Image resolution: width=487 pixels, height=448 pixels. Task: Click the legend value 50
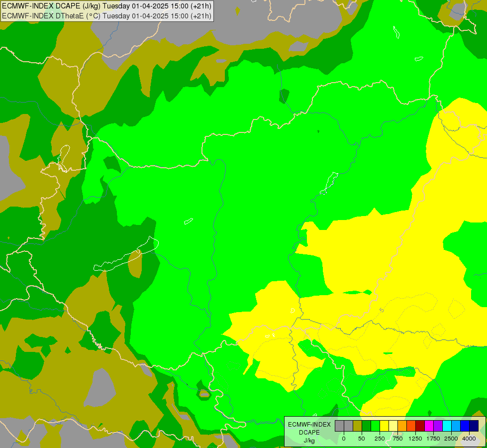[x=362, y=439]
